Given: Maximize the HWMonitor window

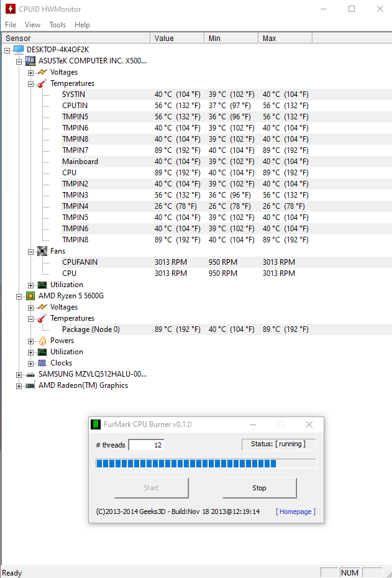Looking at the screenshot, I should point(352,9).
